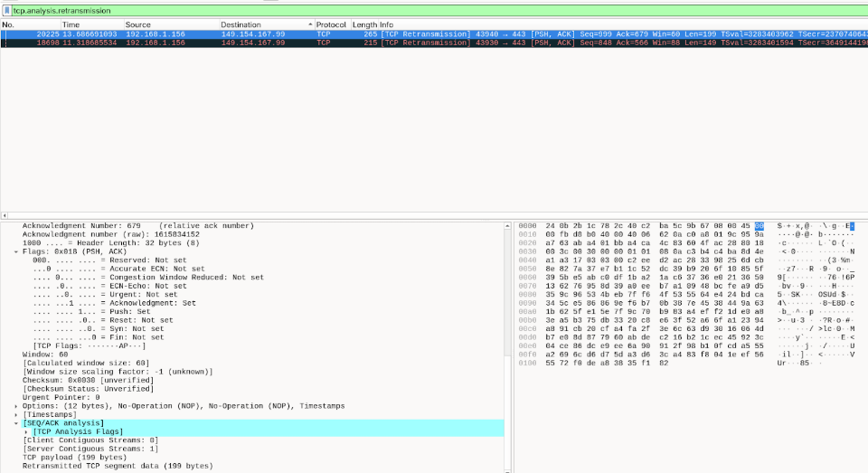Select packet 20225 retransmission row
Screen dimensions: 868x473
click(434, 34)
